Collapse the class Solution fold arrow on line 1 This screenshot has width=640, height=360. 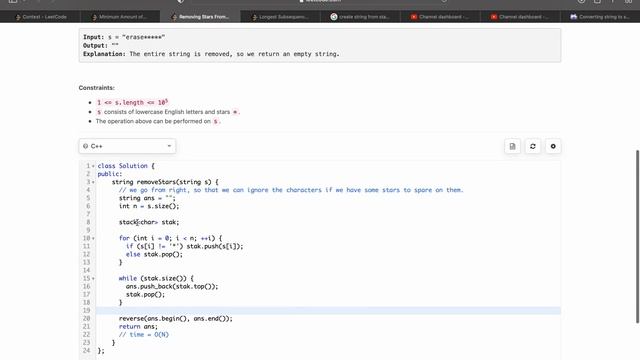point(93,166)
